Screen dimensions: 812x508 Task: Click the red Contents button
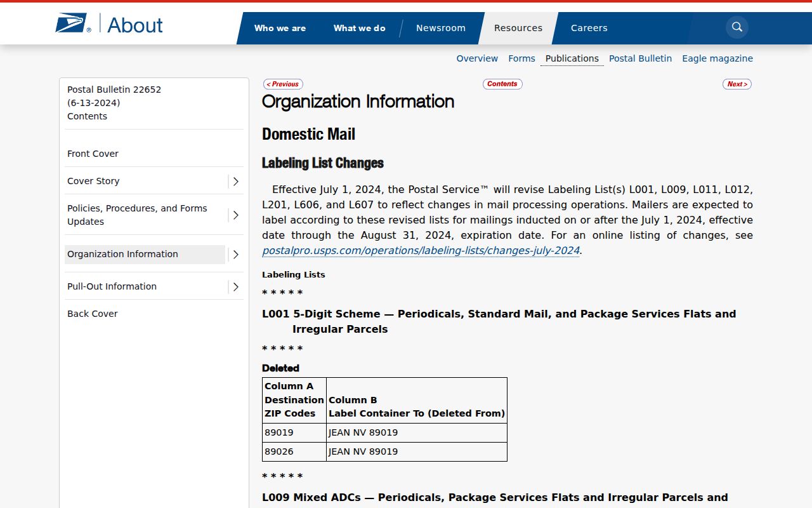502,84
